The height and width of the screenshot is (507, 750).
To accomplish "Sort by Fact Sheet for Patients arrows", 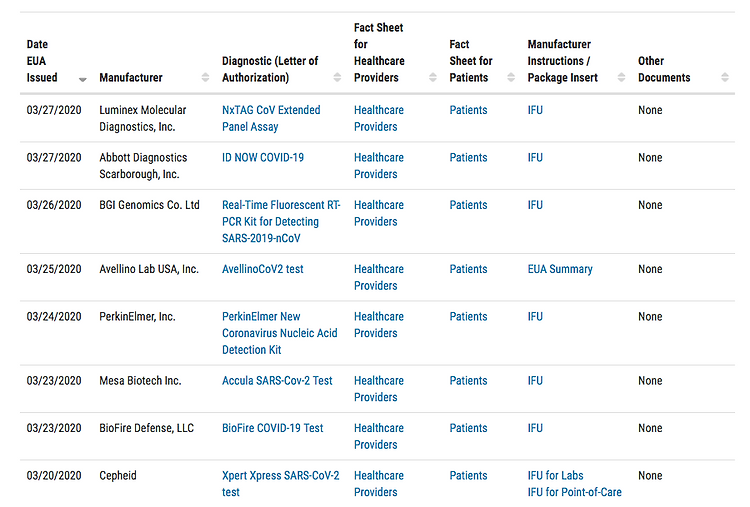I will click(x=511, y=77).
